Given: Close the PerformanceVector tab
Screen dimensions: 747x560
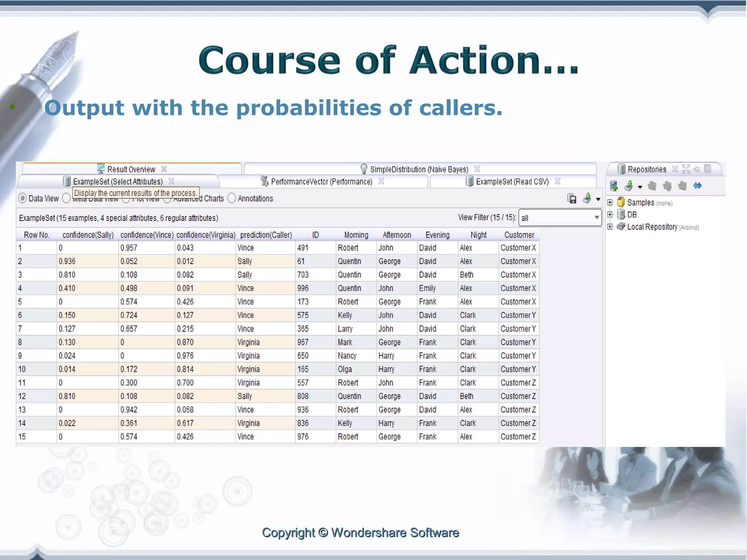Looking at the screenshot, I should click(381, 181).
